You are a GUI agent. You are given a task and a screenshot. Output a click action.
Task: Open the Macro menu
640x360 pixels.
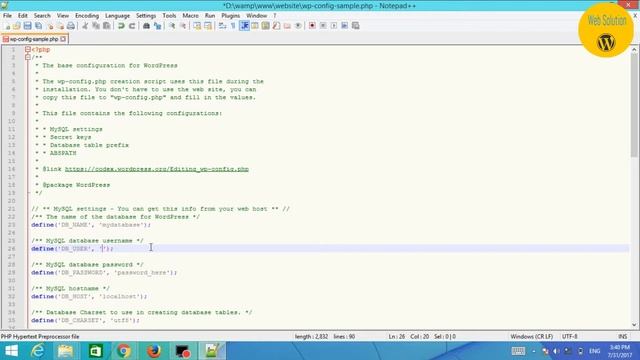point(190,16)
